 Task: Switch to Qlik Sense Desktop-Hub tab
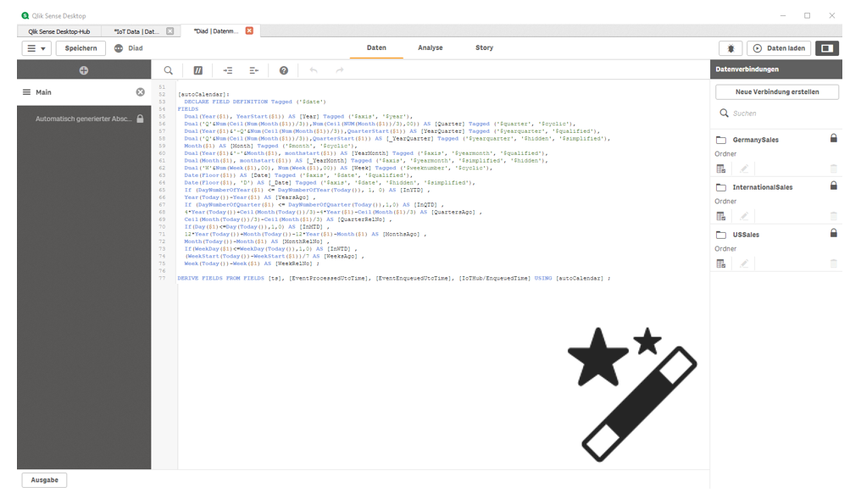pos(58,31)
